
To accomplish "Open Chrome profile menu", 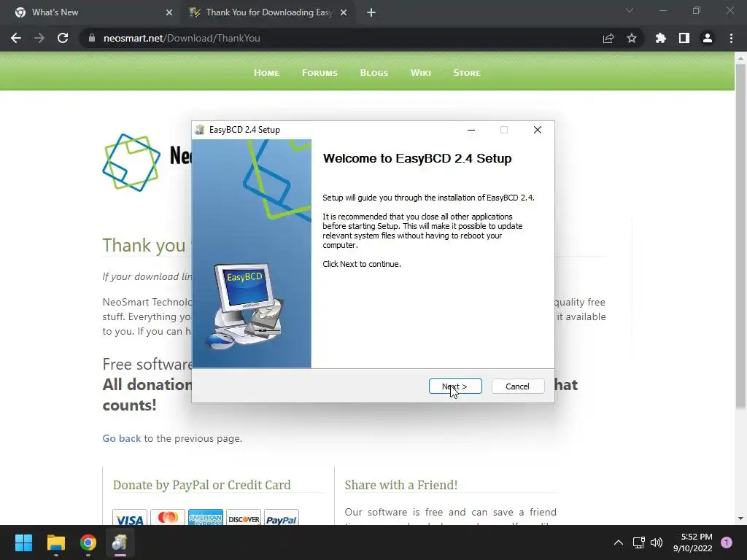I will pos(708,38).
